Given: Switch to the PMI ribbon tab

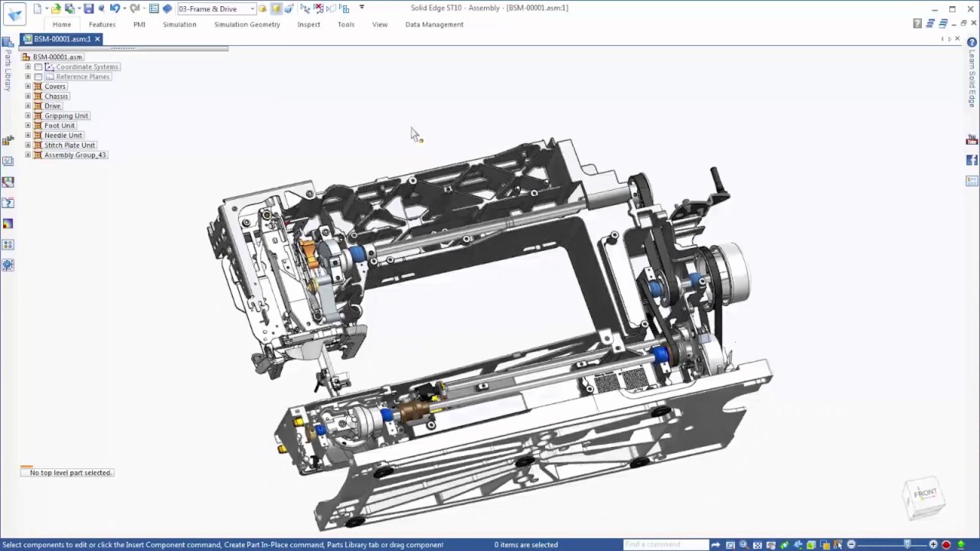Looking at the screenshot, I should 139,24.
